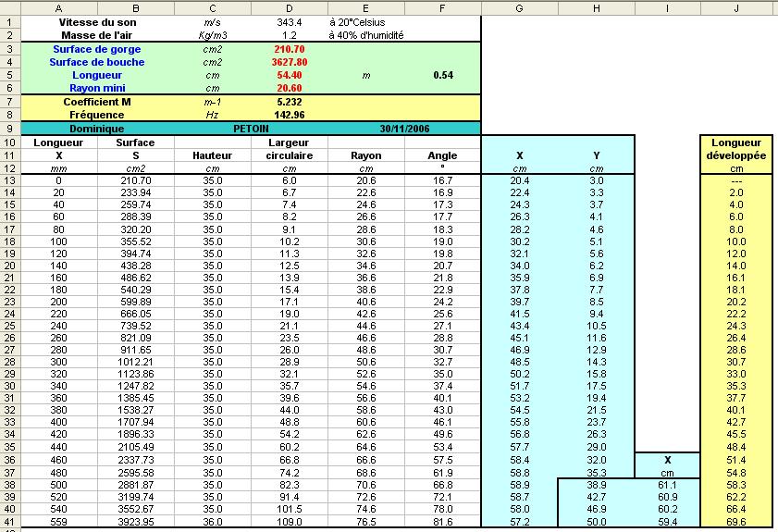Click 'Masse de l'air' label cell

coord(97,35)
